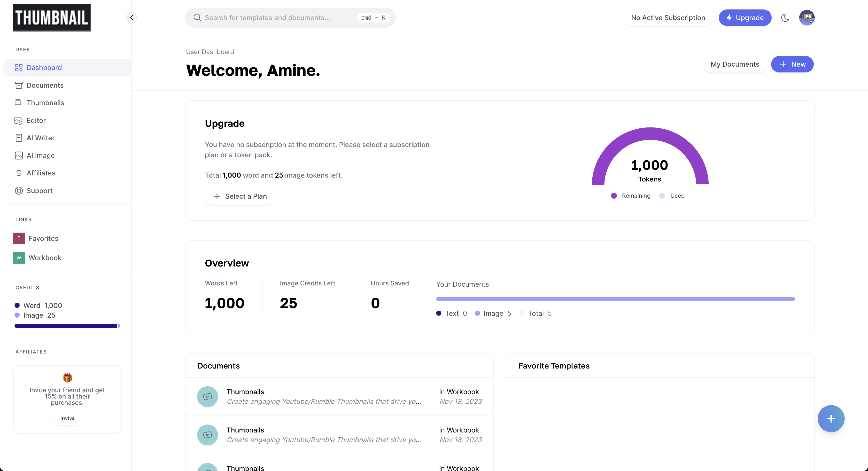The image size is (868, 471).
Task: Open Affiliates via the dollar icon
Action: click(19, 173)
